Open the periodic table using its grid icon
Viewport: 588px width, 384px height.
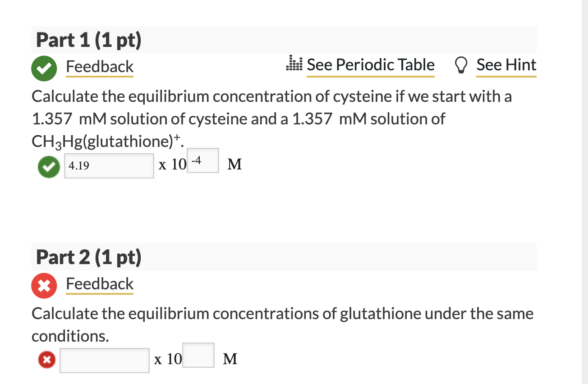click(294, 64)
